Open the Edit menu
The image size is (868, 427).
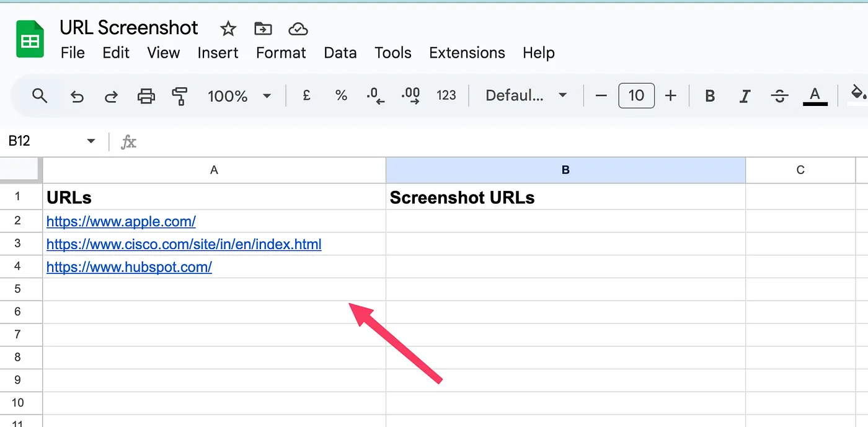tap(116, 53)
